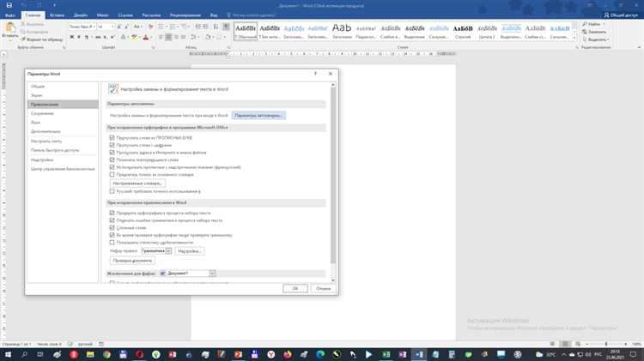
Task: Expand the Styles gallery dialog launcher
Action: click(x=577, y=47)
